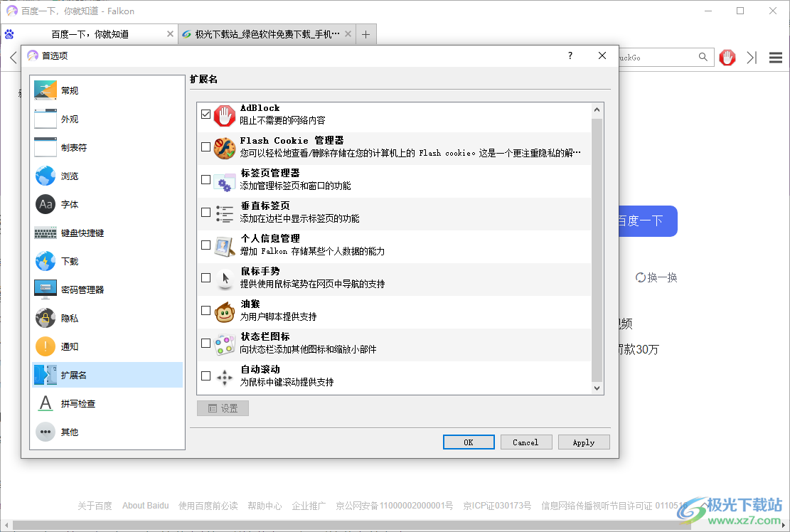Open 帮助中心 footer link
790x532 pixels.
pyautogui.click(x=265, y=505)
